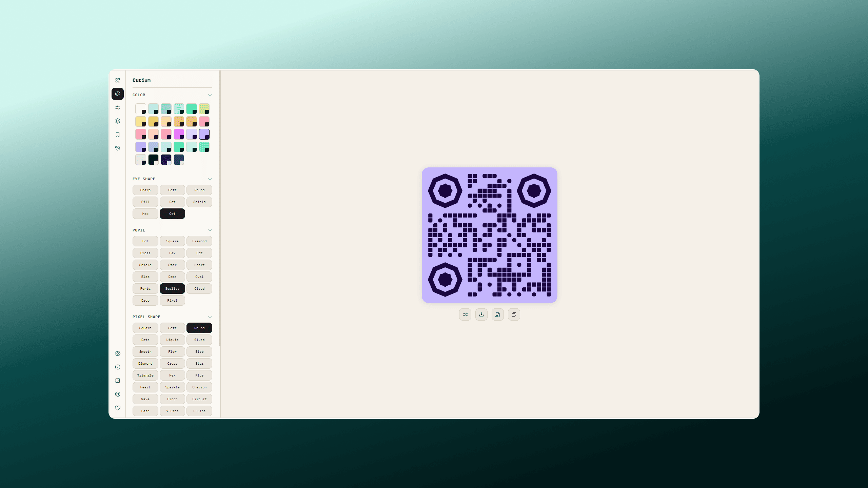Viewport: 868px width, 488px height.
Task: Select Sharp eye shape
Action: [145, 190]
